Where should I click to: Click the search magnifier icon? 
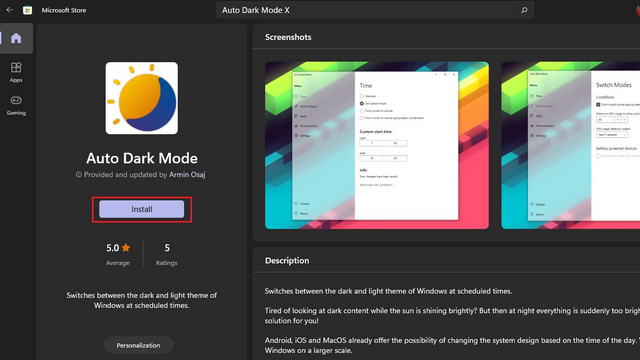524,10
